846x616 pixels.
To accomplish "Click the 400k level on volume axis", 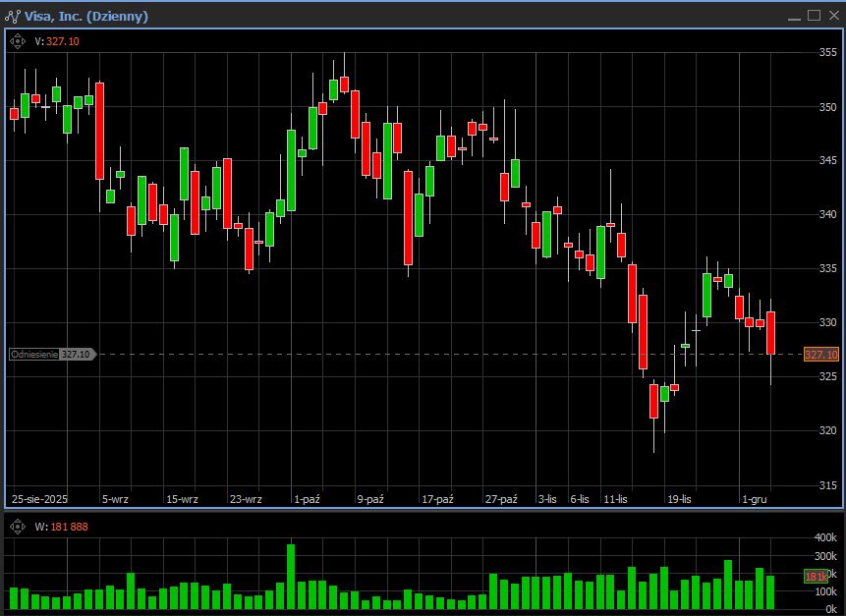I will click(824, 538).
